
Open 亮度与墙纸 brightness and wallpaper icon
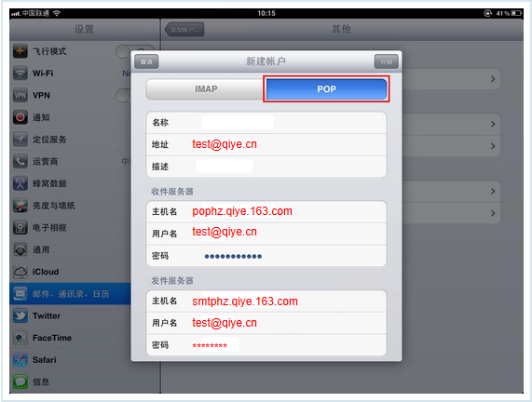(20, 206)
